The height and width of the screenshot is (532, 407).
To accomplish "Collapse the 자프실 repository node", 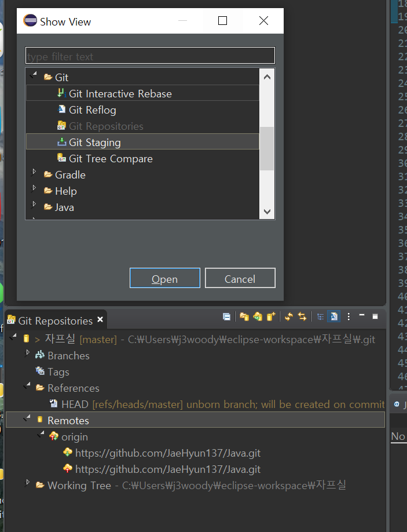I will (x=13, y=337).
